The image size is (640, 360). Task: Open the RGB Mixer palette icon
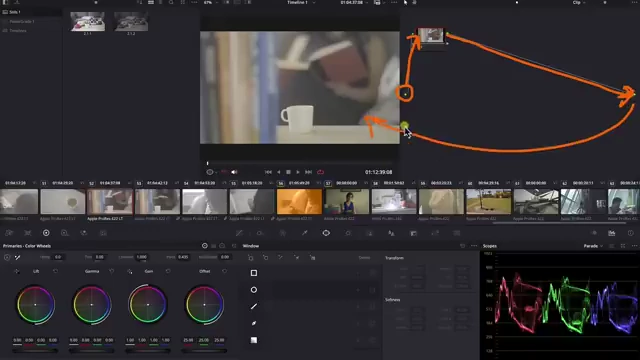point(84,233)
